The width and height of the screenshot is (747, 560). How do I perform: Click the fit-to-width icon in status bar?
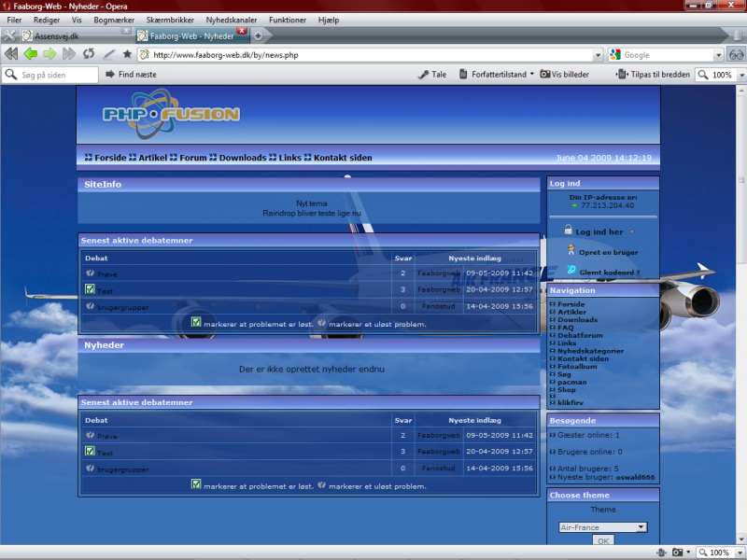point(661,553)
